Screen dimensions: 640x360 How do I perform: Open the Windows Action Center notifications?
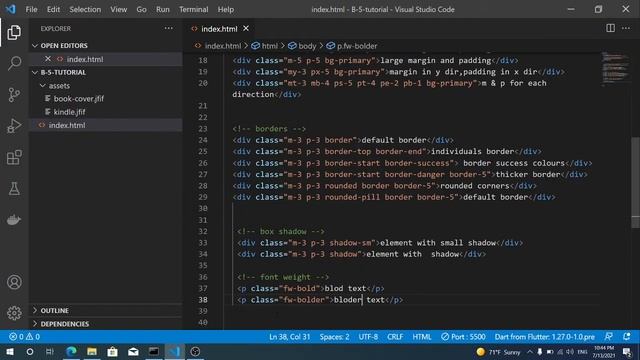coord(627,351)
